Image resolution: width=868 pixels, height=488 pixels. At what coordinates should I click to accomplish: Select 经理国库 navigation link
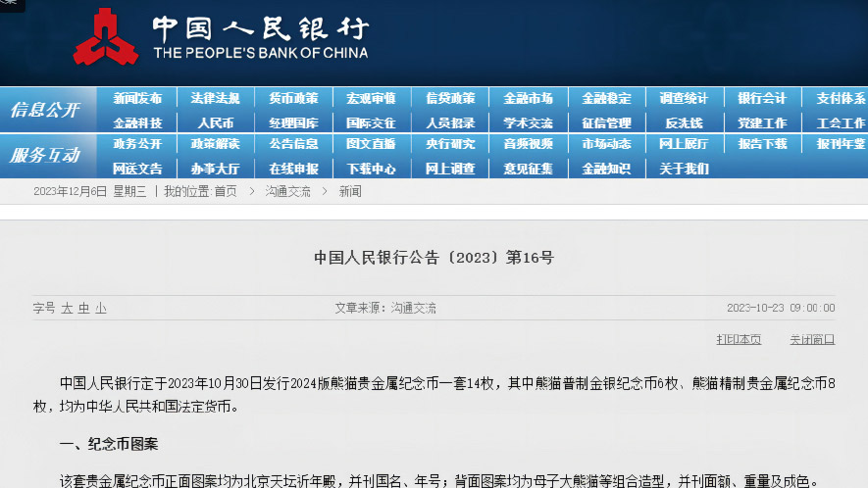point(293,122)
